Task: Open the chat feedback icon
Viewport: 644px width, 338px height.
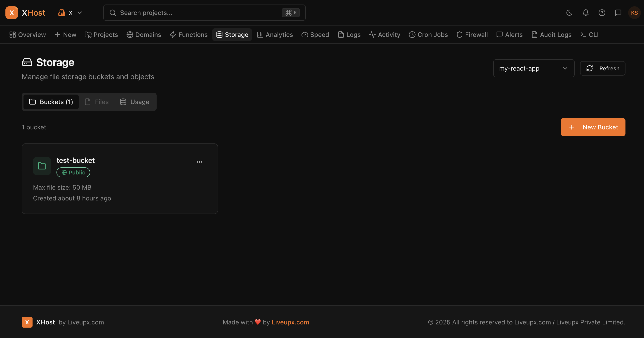Action: [x=618, y=12]
